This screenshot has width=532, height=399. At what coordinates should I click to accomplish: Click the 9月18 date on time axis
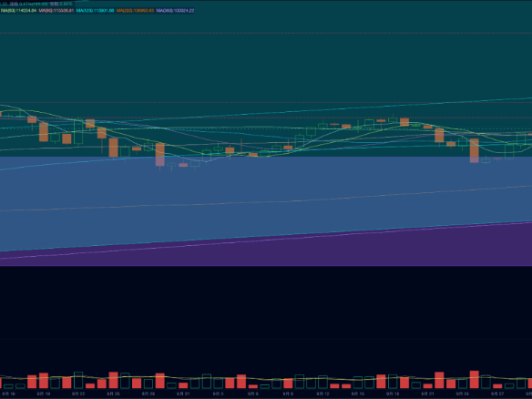393,394
